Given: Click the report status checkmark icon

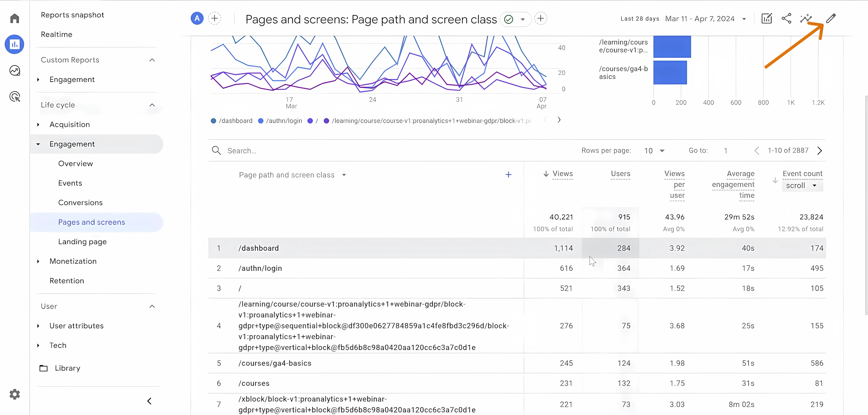Looking at the screenshot, I should (x=509, y=19).
